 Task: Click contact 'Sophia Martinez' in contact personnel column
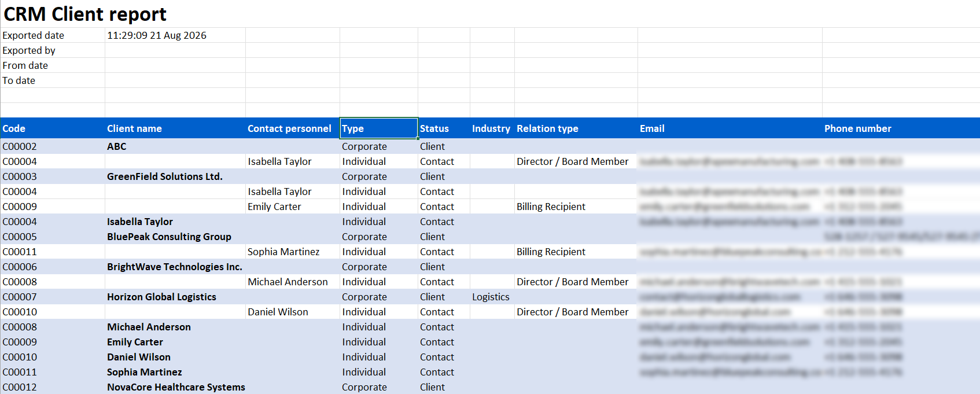283,252
